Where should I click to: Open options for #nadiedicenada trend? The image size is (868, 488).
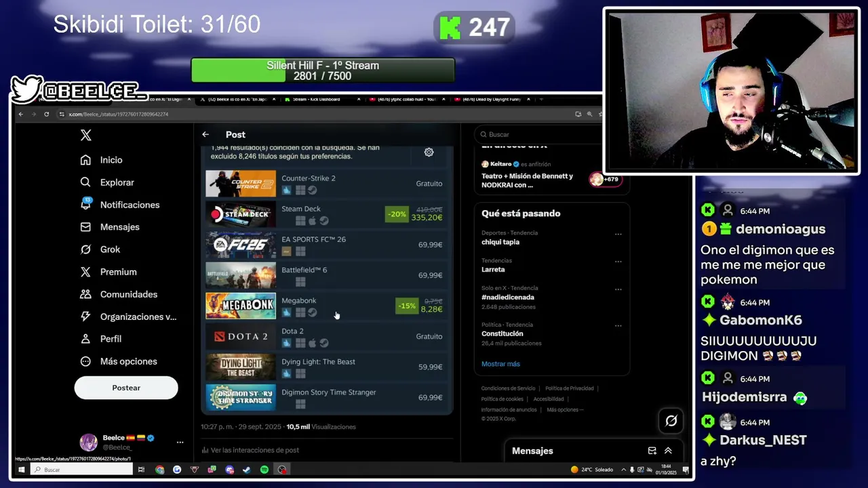(x=618, y=290)
